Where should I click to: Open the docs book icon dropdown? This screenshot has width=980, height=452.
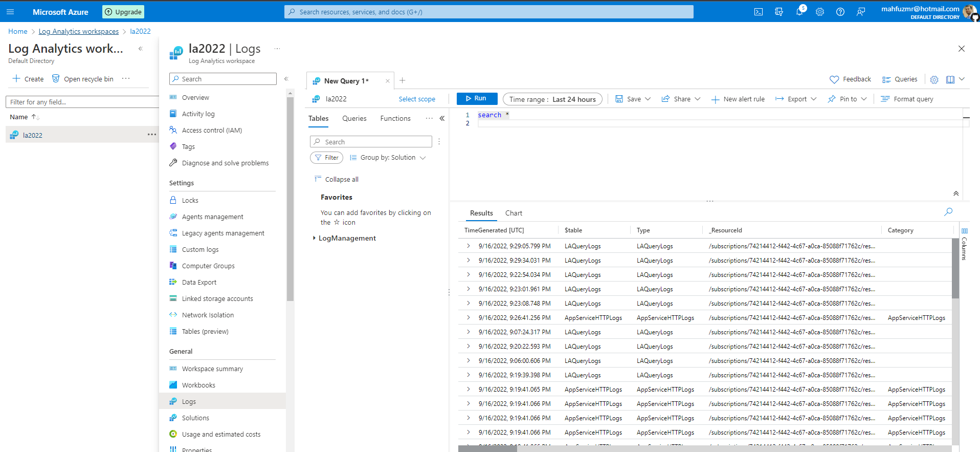point(955,79)
